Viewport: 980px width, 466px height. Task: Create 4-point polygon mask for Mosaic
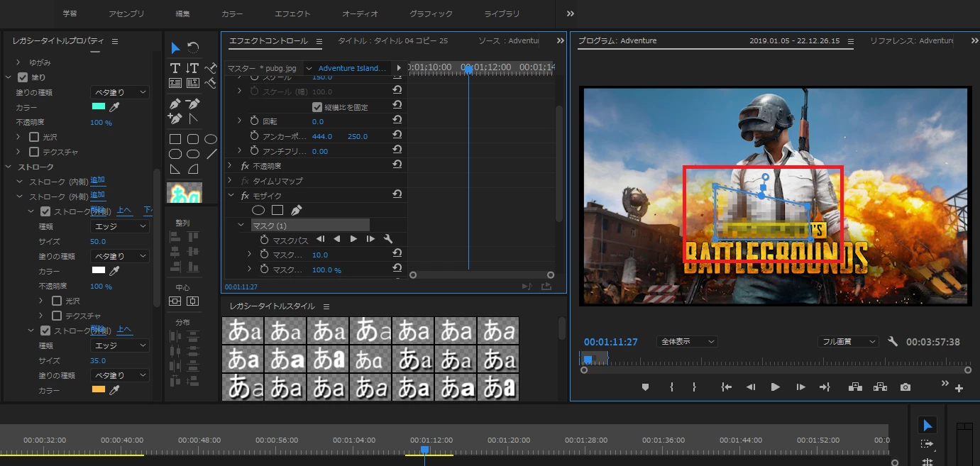pos(277,211)
